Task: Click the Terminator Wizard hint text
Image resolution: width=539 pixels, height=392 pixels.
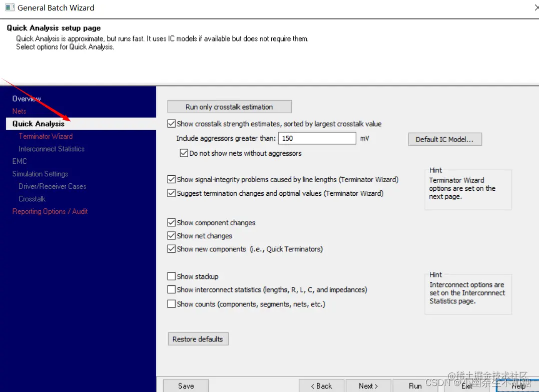Action: tap(462, 188)
